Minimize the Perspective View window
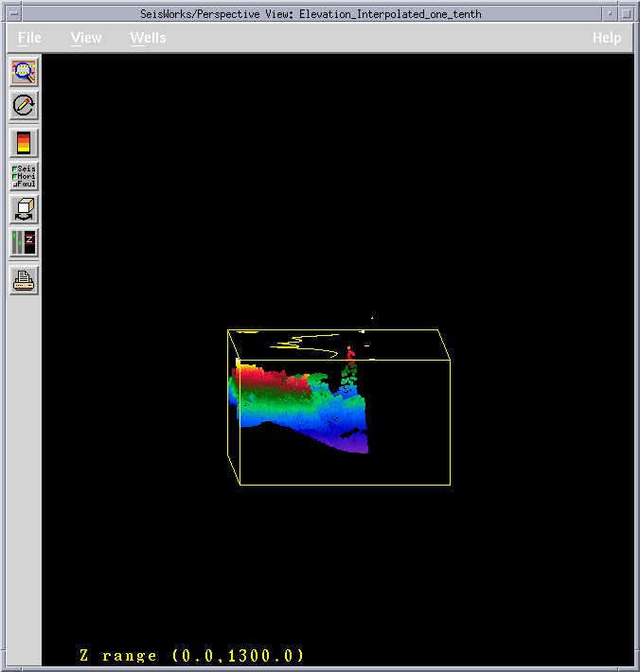 (x=610, y=13)
